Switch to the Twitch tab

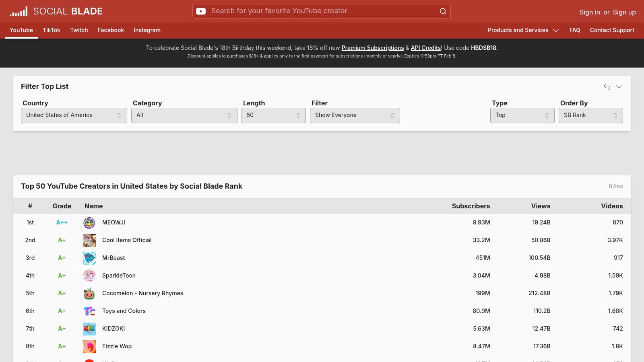click(79, 30)
